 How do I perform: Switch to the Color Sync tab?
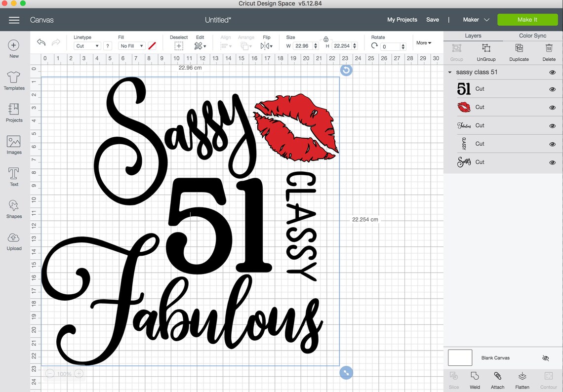(x=532, y=35)
